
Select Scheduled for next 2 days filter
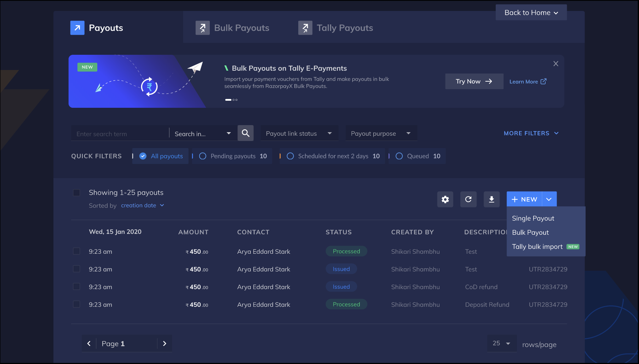[x=333, y=156]
